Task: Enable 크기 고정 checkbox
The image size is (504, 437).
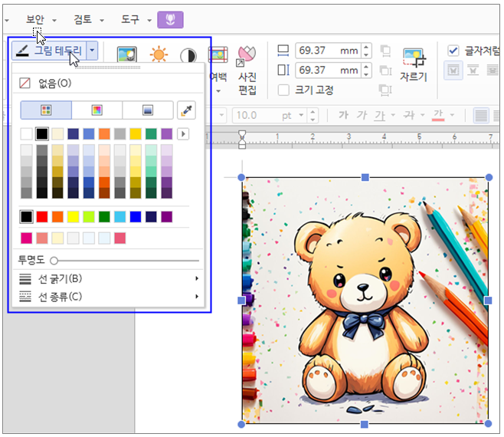Action: [x=283, y=90]
